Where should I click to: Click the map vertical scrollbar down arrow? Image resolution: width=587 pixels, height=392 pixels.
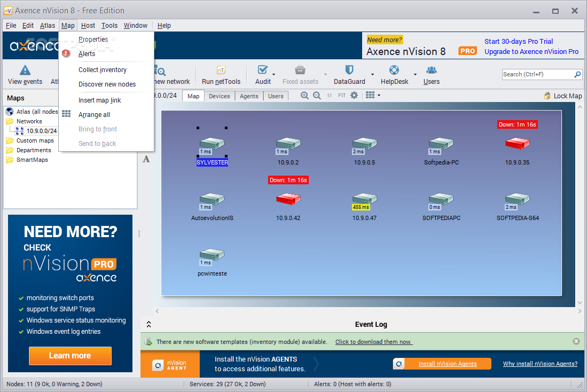click(580, 303)
